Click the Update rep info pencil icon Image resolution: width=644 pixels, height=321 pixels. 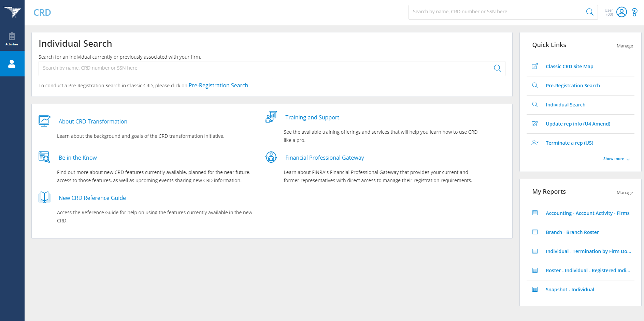coord(535,123)
